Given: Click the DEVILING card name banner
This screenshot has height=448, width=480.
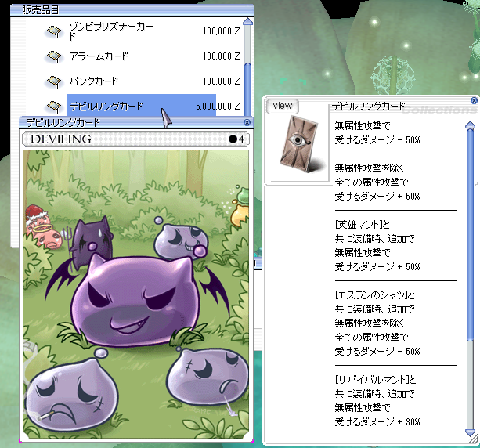Looking at the screenshot, I should coord(136,139).
